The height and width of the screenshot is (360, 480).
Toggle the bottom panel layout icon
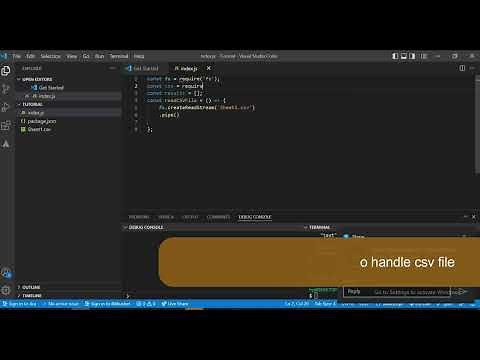(x=404, y=56)
